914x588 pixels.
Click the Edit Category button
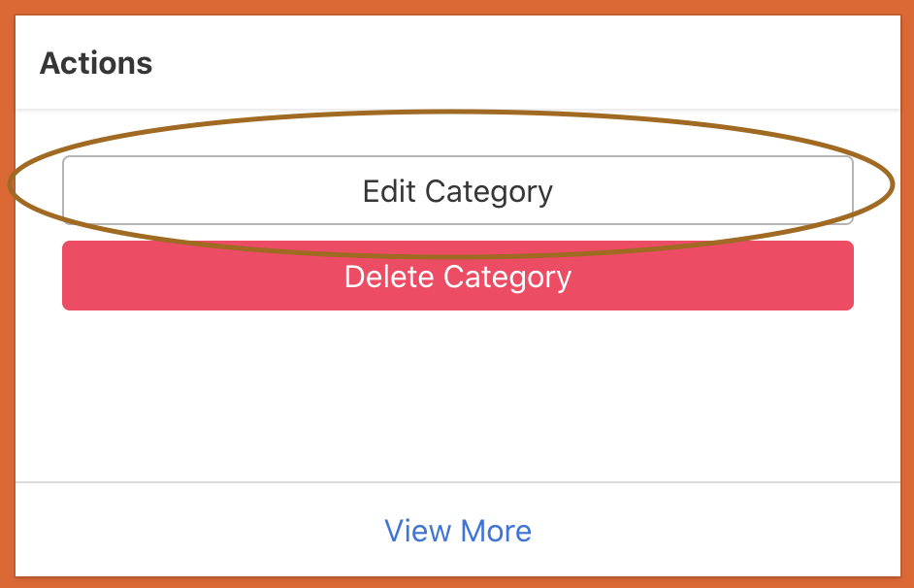click(x=457, y=191)
